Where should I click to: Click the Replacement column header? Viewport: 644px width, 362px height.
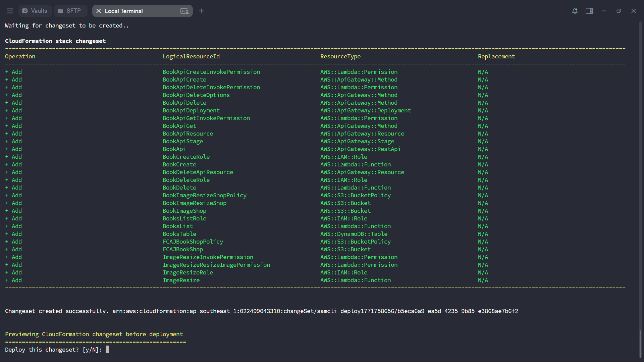coord(496,56)
